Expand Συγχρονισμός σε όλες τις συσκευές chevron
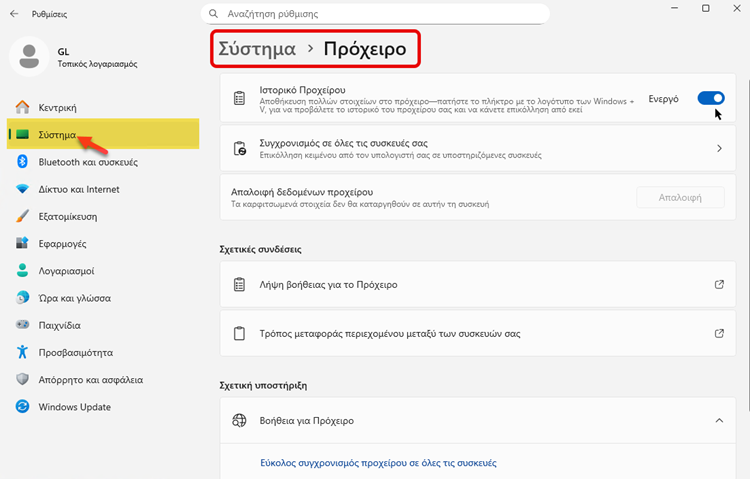This screenshot has height=479, width=750. (x=719, y=148)
